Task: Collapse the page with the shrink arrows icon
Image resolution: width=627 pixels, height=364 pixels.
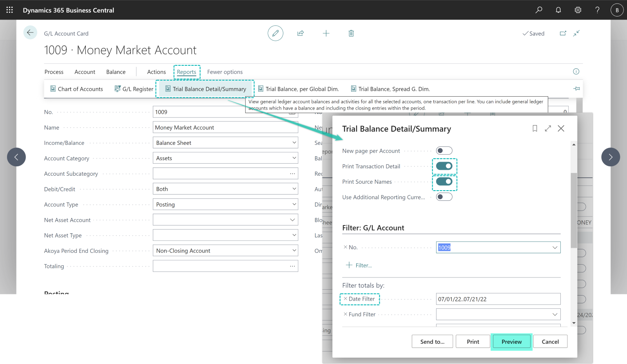Action: 576,33
